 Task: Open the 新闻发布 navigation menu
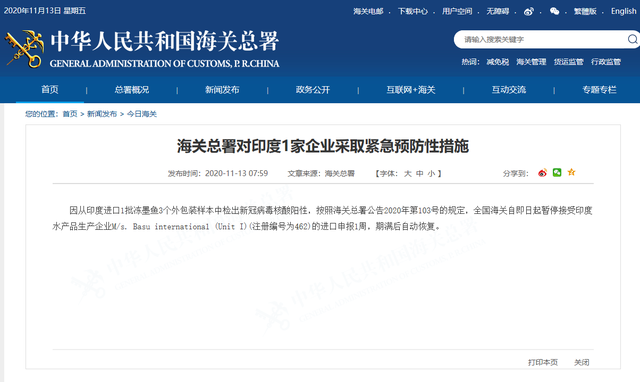tap(222, 90)
